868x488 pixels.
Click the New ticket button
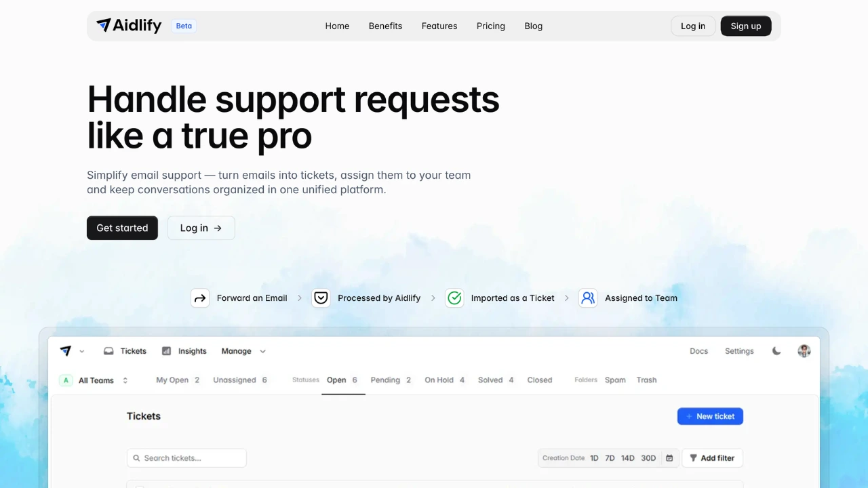(x=710, y=416)
